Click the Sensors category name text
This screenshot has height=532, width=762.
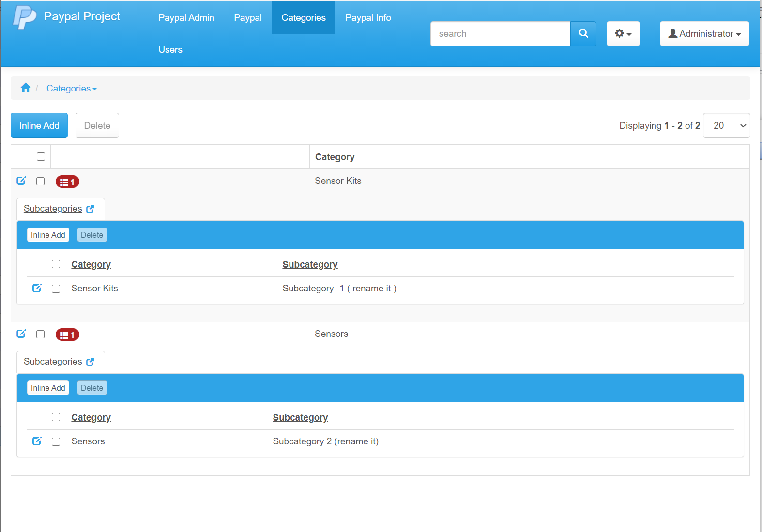[331, 334]
